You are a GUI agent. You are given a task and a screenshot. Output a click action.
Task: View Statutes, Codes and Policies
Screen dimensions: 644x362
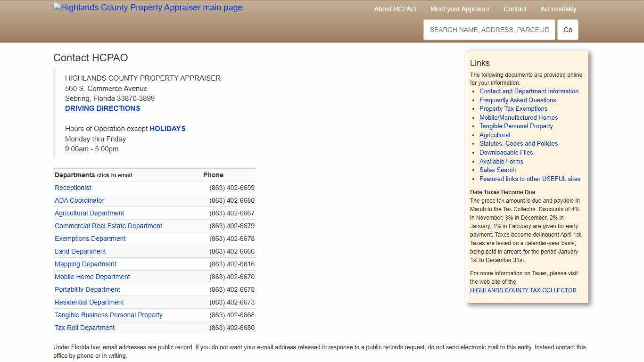[x=519, y=143]
